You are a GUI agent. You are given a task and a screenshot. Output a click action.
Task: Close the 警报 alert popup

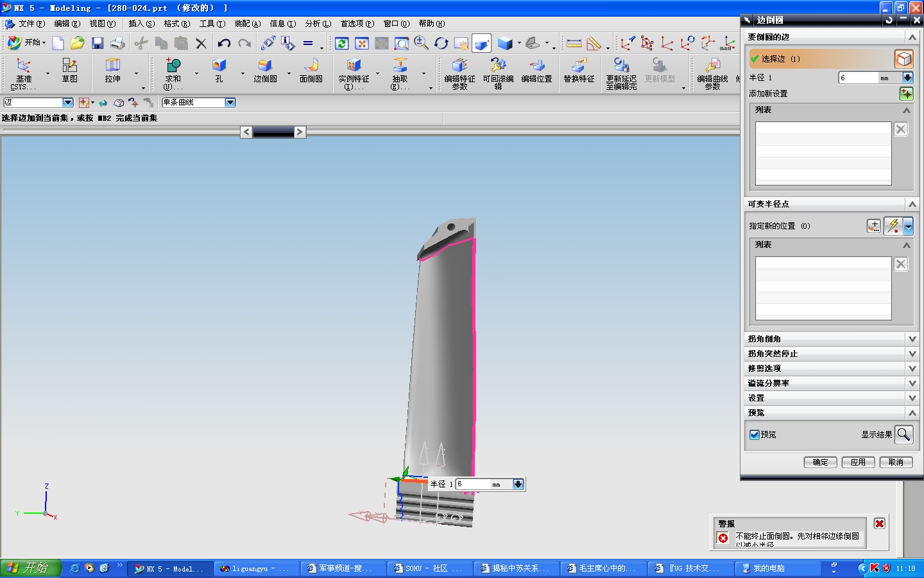coord(880,524)
